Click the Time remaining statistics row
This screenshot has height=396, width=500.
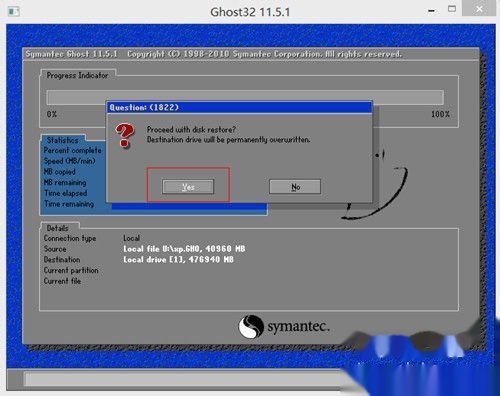click(69, 204)
